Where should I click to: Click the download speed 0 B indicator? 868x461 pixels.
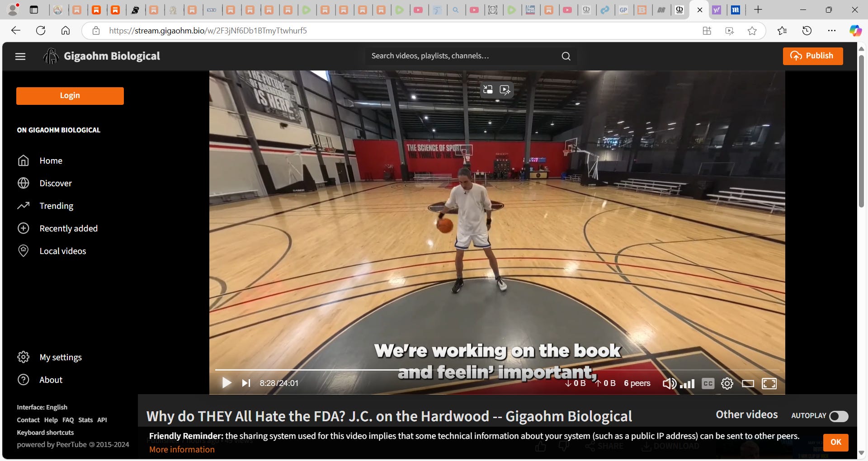coord(575,383)
